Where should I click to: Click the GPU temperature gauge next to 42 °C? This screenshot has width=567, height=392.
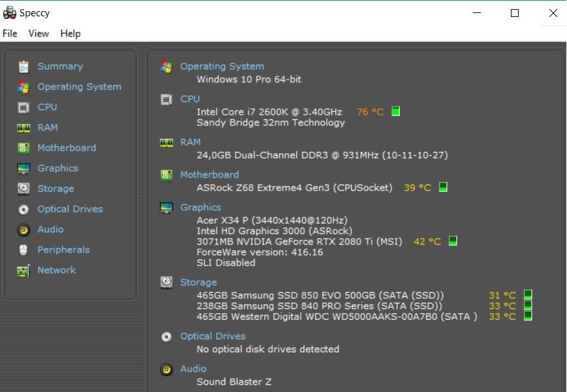[x=453, y=241]
